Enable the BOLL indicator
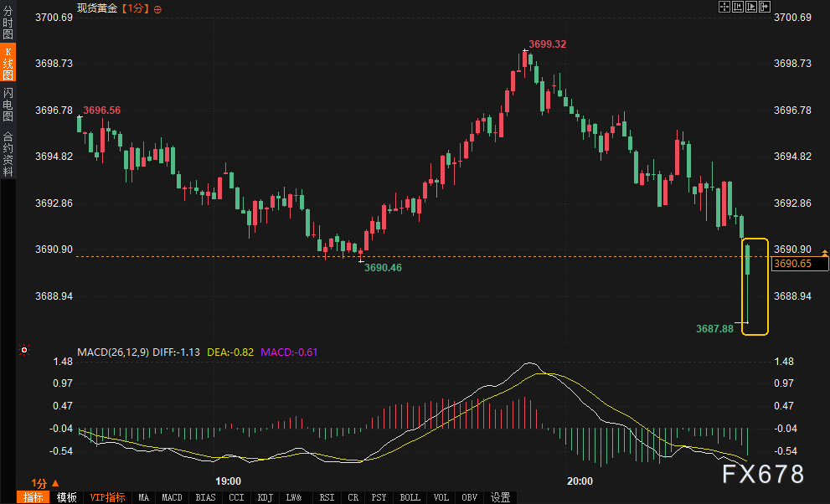This screenshot has height=504, width=830. [410, 497]
